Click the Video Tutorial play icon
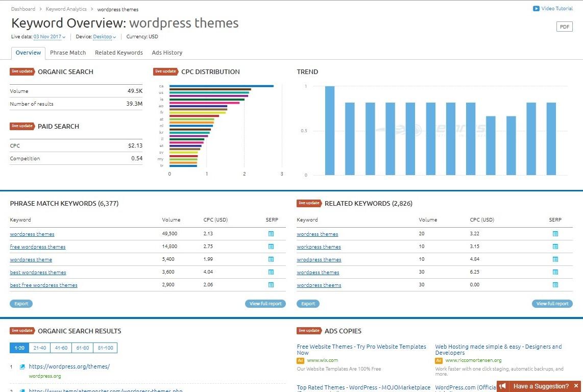The height and width of the screenshot is (392, 583). click(x=537, y=8)
